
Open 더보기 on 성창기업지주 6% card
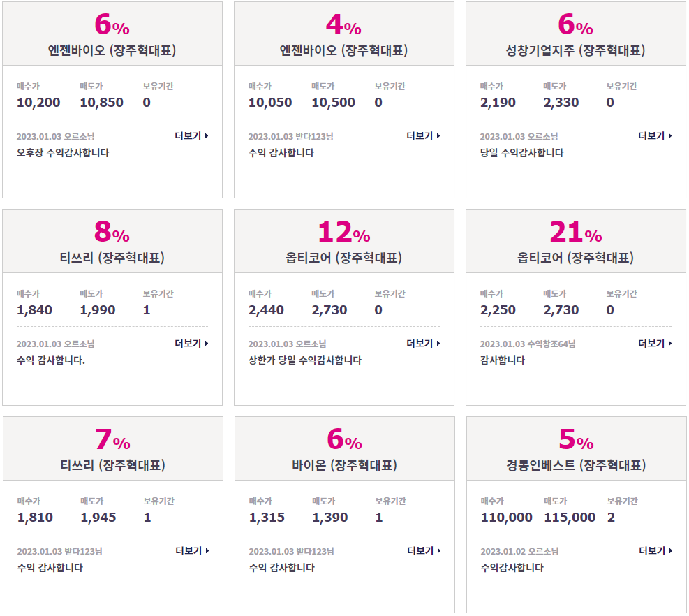coord(655,136)
